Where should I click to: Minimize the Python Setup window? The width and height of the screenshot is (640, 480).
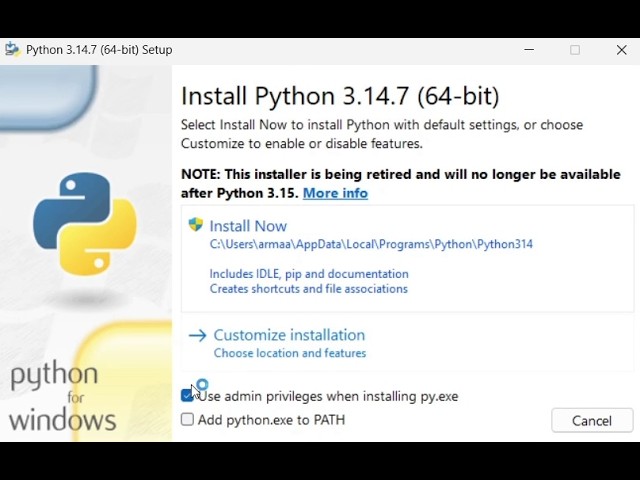(x=529, y=50)
